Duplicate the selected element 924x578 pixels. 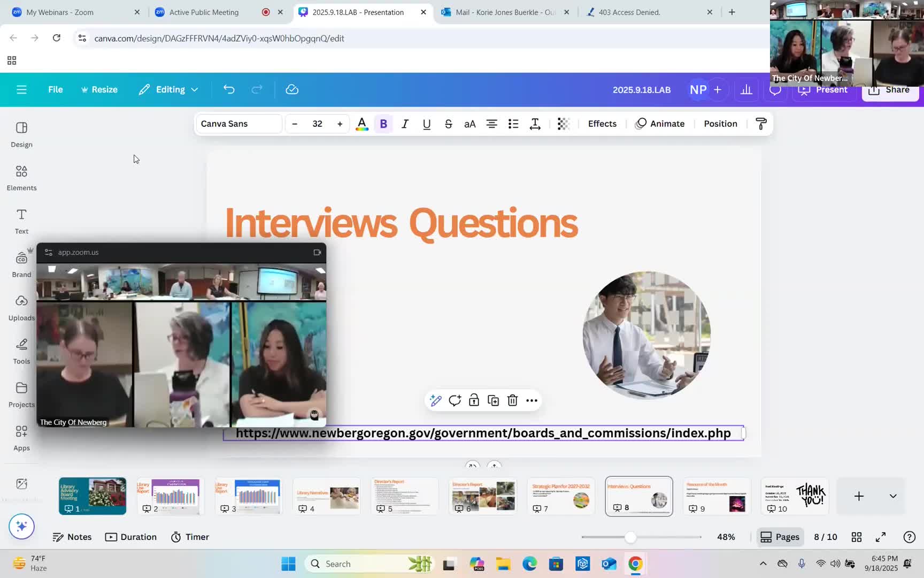493,400
